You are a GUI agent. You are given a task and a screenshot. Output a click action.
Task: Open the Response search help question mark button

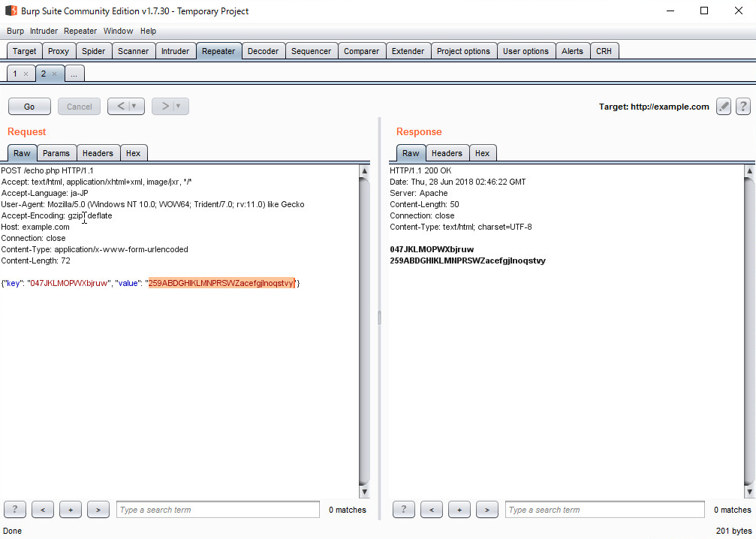click(x=404, y=509)
